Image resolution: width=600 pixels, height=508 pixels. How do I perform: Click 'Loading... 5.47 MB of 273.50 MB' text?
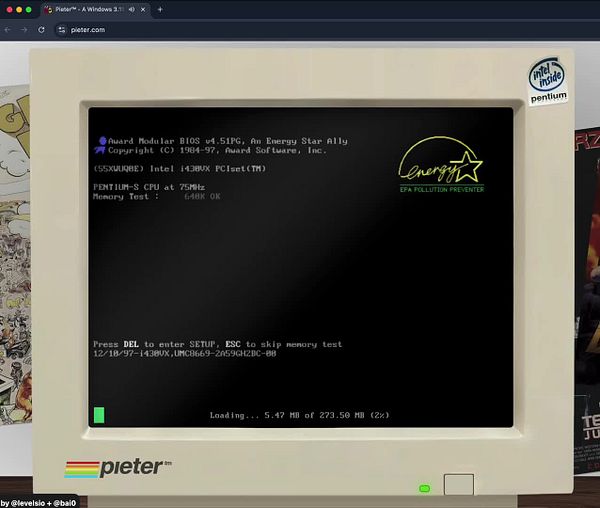tap(299, 415)
